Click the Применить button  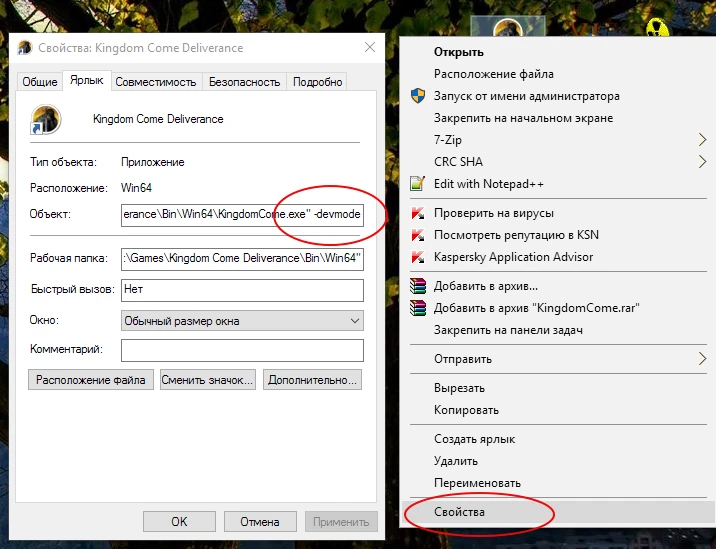click(341, 522)
